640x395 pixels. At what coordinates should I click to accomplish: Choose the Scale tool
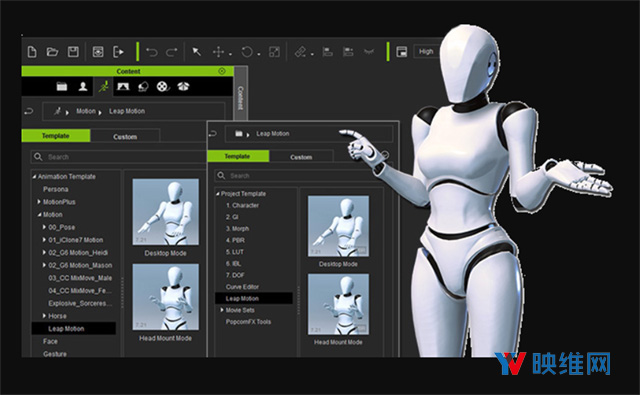tap(274, 52)
